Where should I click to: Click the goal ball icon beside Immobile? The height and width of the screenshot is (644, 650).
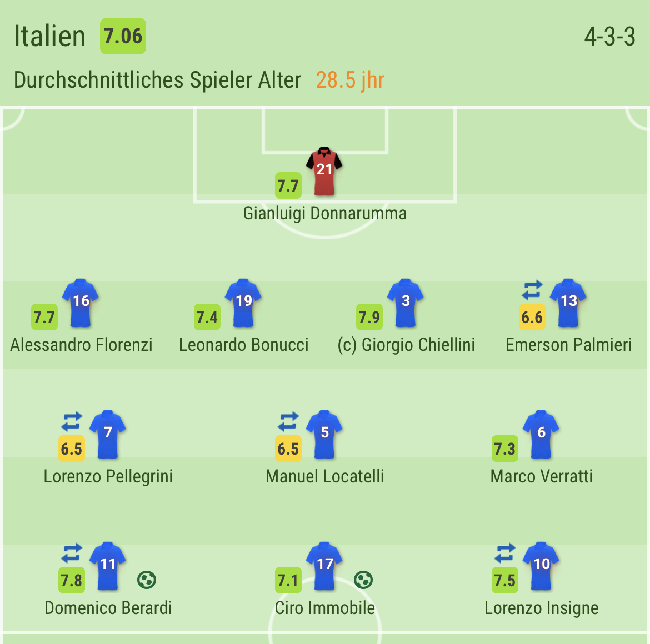pyautogui.click(x=363, y=580)
